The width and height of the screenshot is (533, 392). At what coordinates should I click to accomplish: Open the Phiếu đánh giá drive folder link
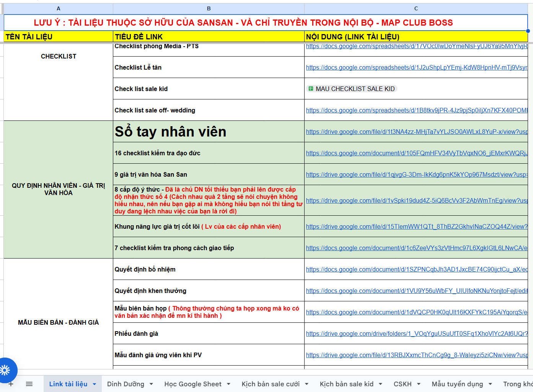point(417,333)
